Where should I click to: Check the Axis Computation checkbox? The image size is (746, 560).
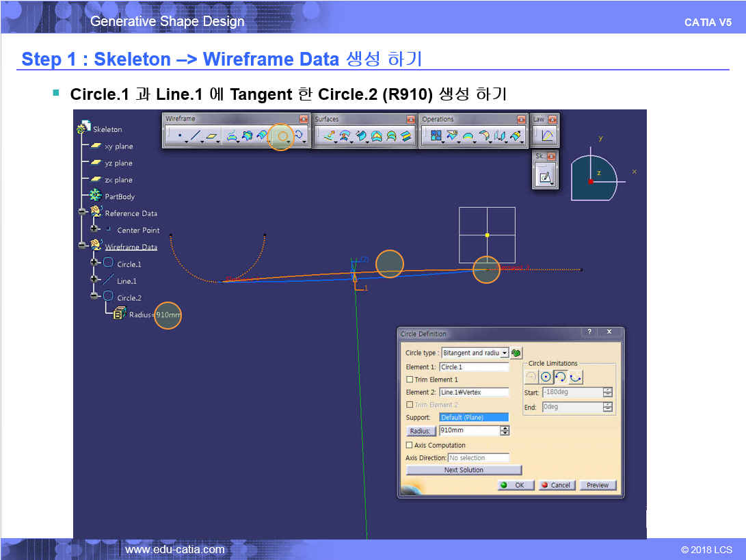pos(410,445)
